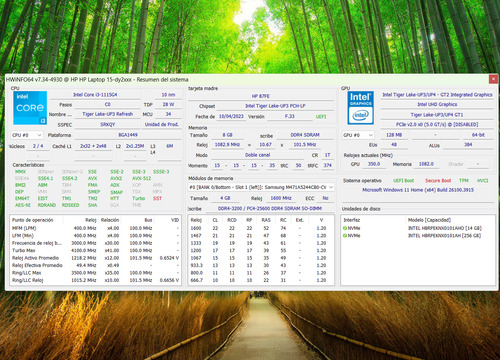This screenshot has height=360, width=500.
Task: Select the Intel Core i3-1115G4 name field
Action: 95,95
